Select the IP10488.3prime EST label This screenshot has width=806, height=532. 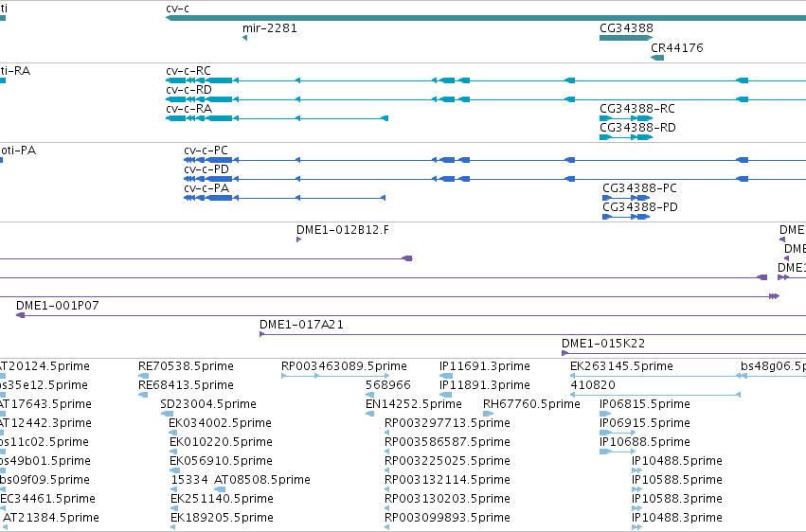pyautogui.click(x=677, y=518)
